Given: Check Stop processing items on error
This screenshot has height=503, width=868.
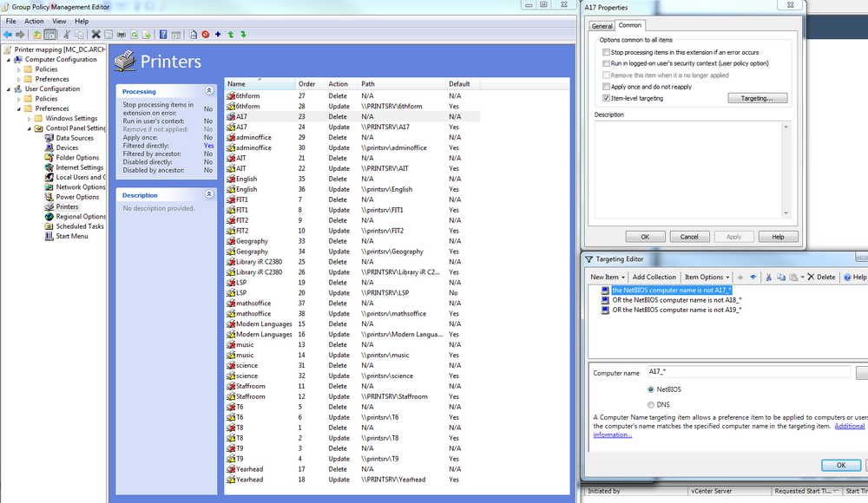Looking at the screenshot, I should tap(606, 52).
